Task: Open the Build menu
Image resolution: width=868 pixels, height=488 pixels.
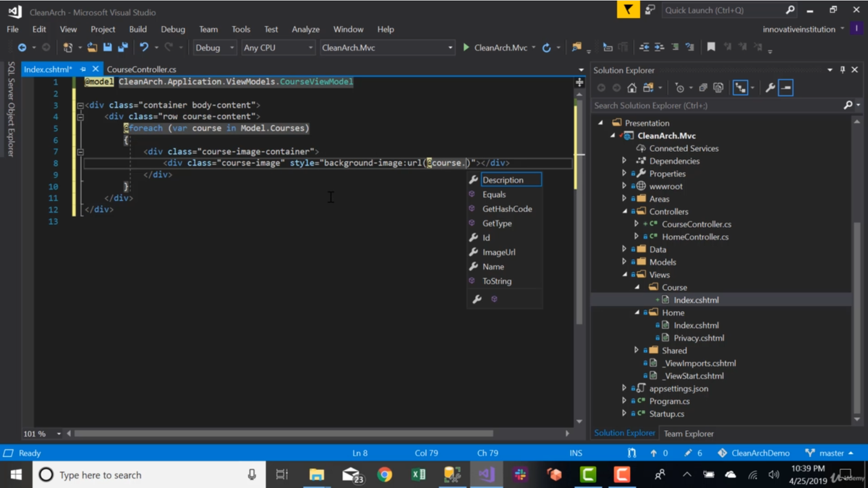Action: tap(137, 30)
